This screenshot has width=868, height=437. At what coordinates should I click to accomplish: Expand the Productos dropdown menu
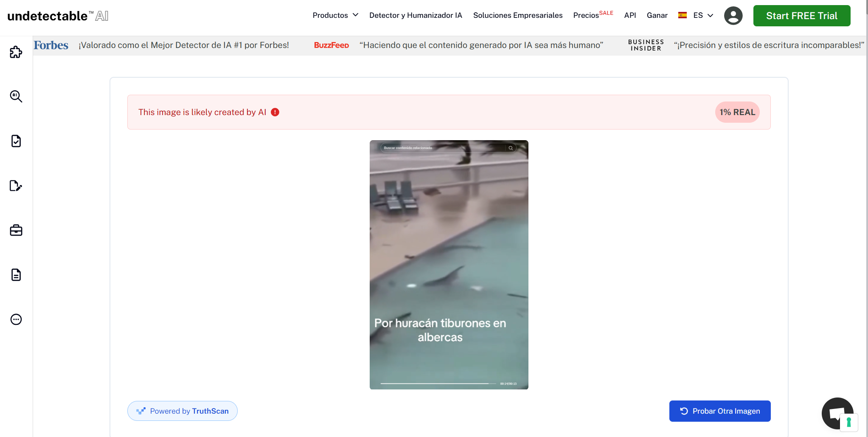pyautogui.click(x=335, y=15)
